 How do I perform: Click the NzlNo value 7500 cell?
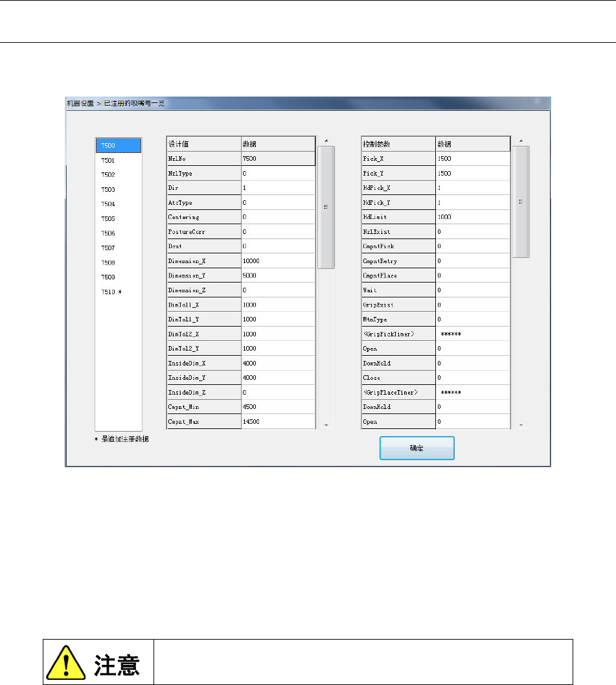point(278,159)
